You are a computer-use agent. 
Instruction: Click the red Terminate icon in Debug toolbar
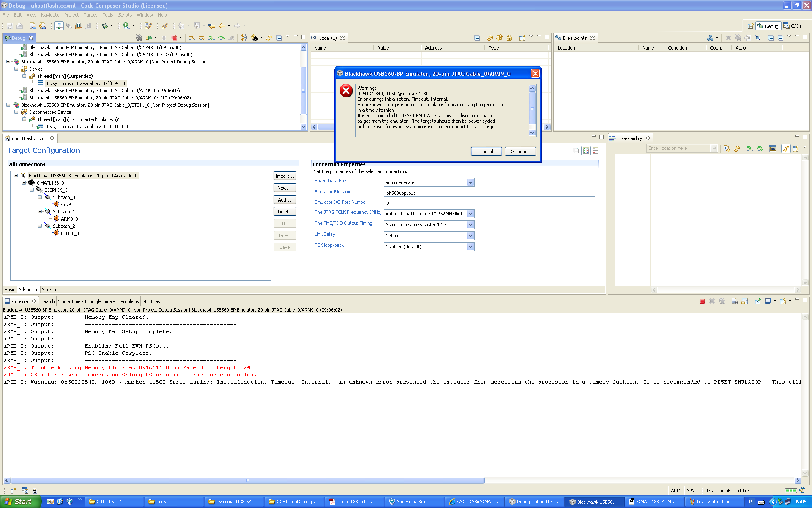pos(174,38)
